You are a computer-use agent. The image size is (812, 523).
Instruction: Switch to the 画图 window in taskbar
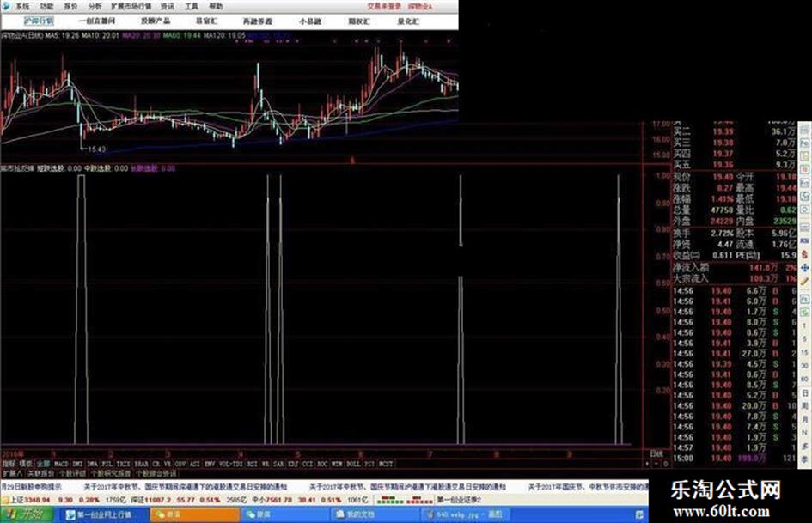(465, 514)
